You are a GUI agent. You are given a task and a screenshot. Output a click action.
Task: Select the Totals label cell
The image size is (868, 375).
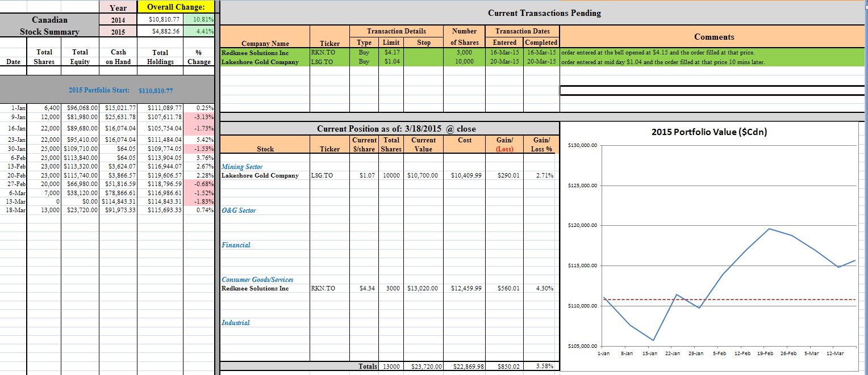pos(368,366)
